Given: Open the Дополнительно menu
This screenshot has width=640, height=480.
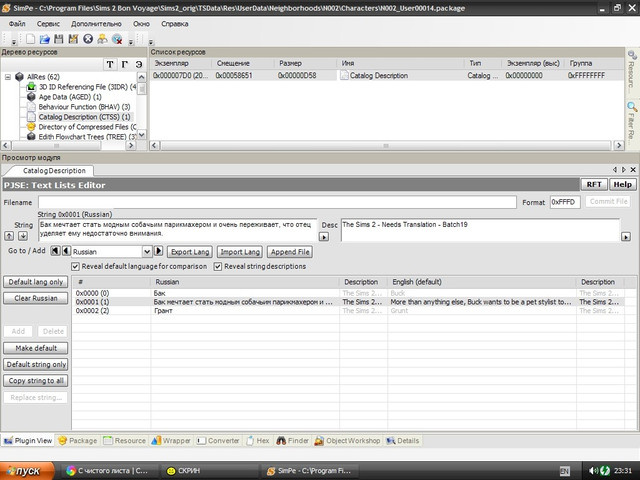Looking at the screenshot, I should (96, 24).
